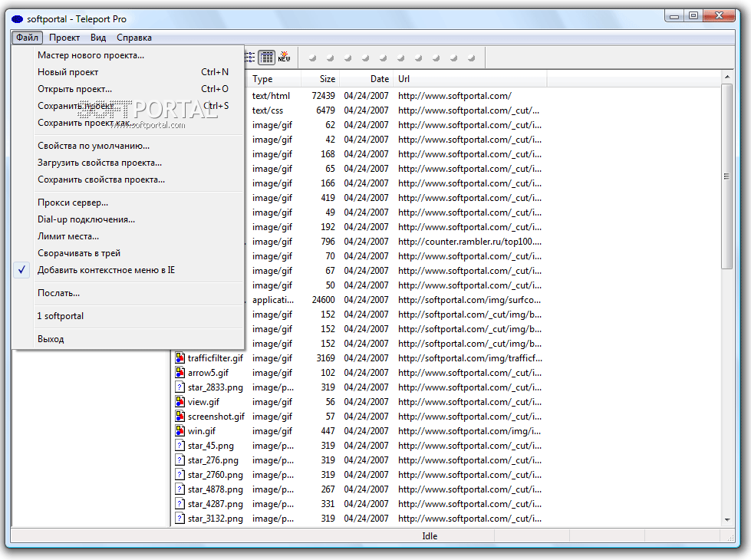Click URL 'http://www.softportal.com/'

coord(455,96)
